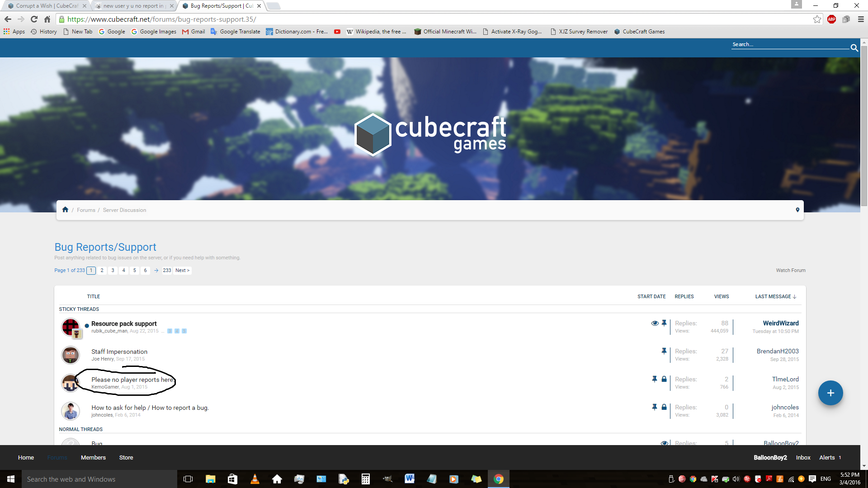Screen dimensions: 868x488
Task: Click the breadcrumb location pin icon
Action: coord(797,210)
